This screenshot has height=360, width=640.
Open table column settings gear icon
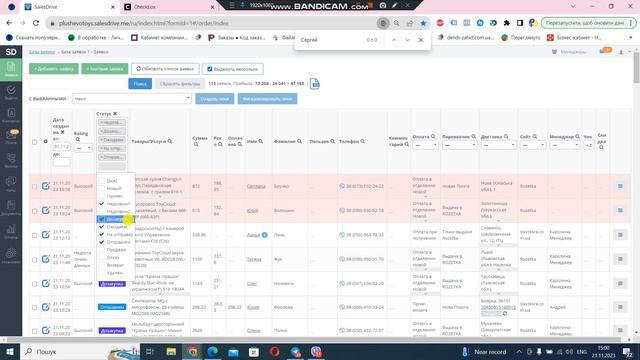[45, 142]
